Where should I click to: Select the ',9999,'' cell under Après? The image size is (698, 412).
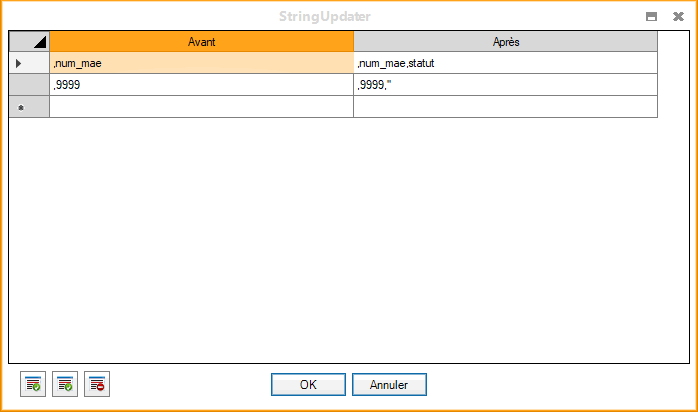(505, 85)
